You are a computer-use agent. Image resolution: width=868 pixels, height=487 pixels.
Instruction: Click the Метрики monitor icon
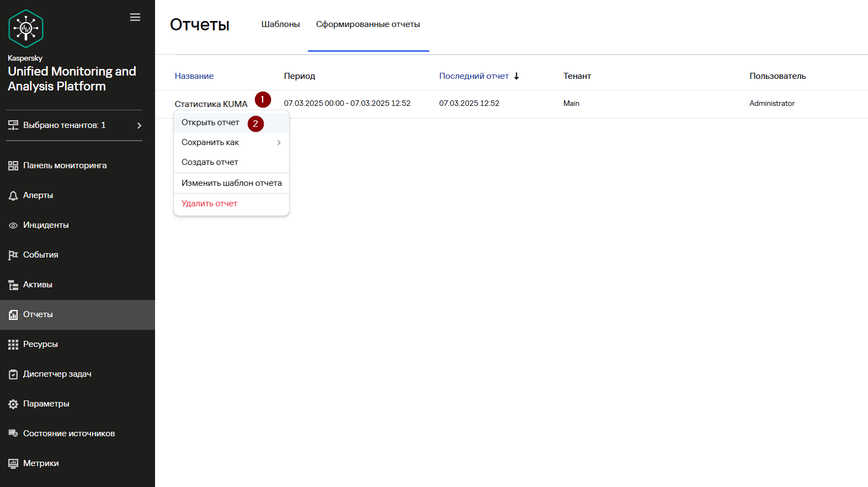click(x=13, y=463)
